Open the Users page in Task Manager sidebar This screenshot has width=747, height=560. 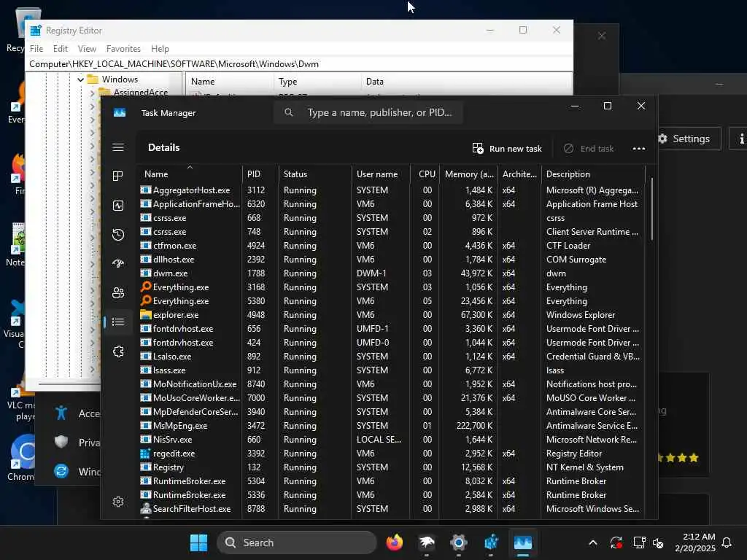click(x=118, y=293)
